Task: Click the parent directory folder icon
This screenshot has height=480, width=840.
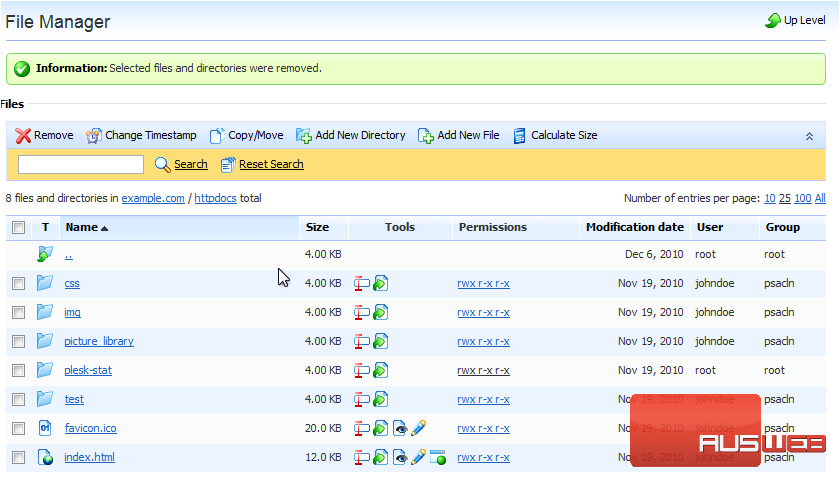Action: 45,254
